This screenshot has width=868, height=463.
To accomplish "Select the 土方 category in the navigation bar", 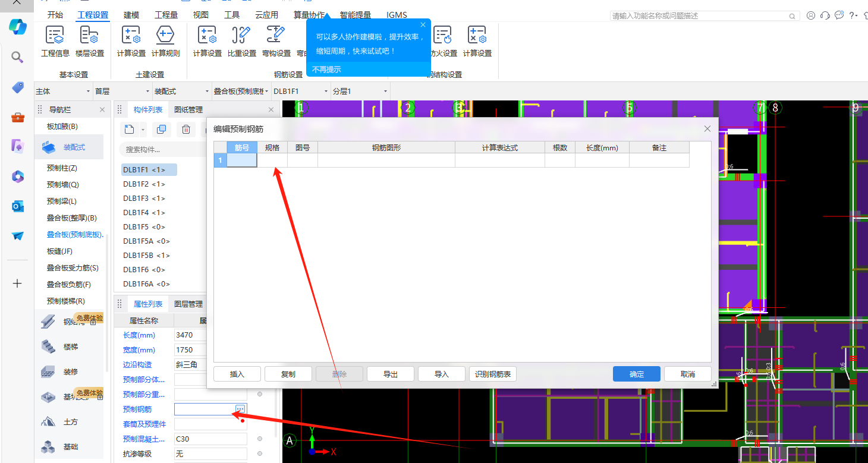I will click(68, 421).
